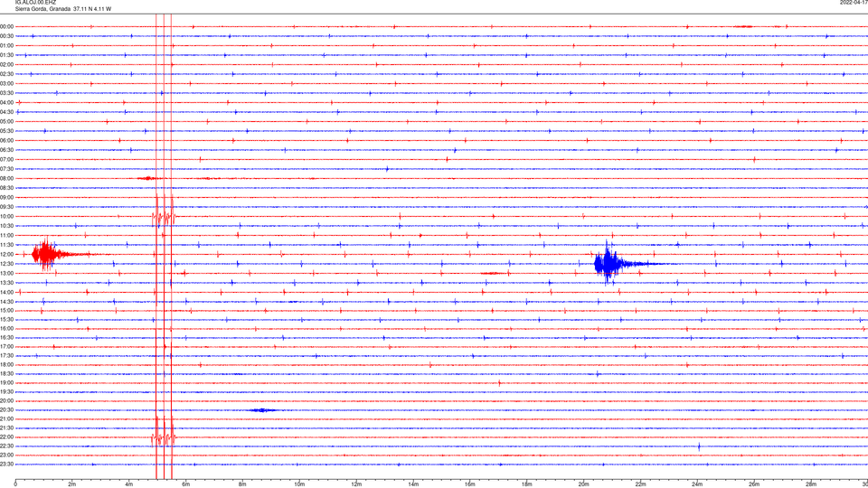Click the 20m tick on the time axis

583,484
